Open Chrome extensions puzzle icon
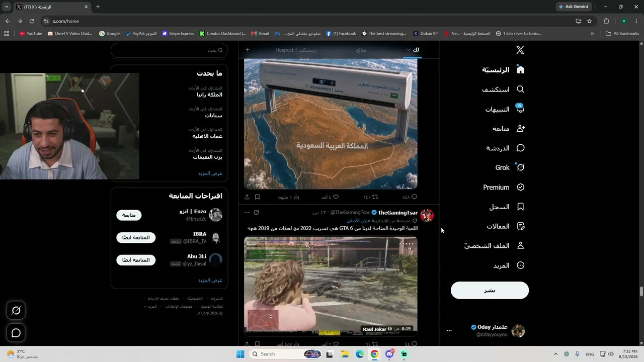Viewport: 644px width, 362px height. [606, 21]
